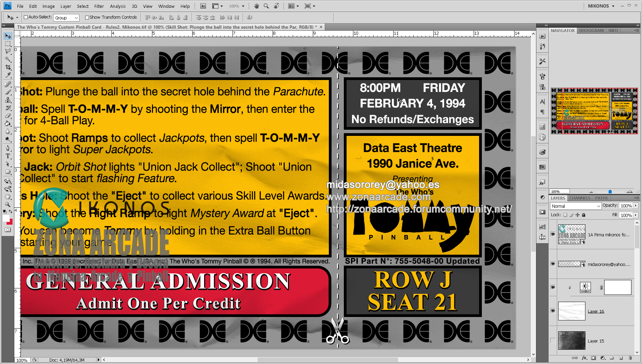This screenshot has height=364, width=642.
Task: Select the Polygonal Lasso tool
Action: (8, 51)
